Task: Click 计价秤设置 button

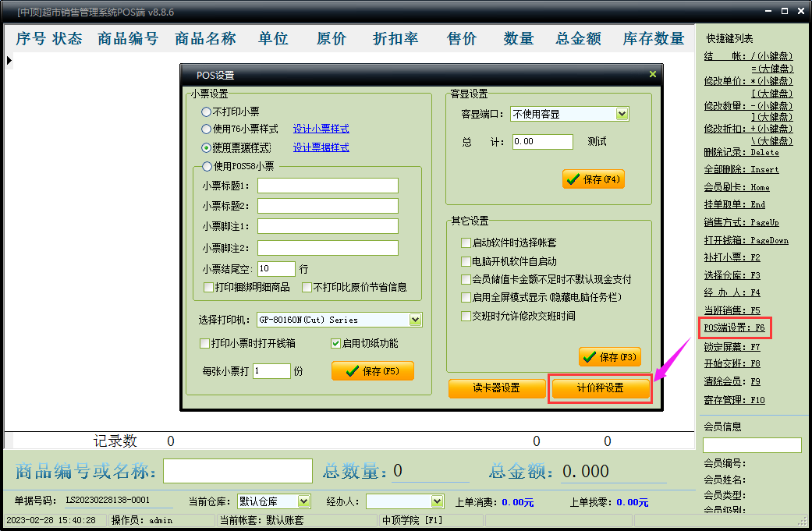Action: [601, 388]
